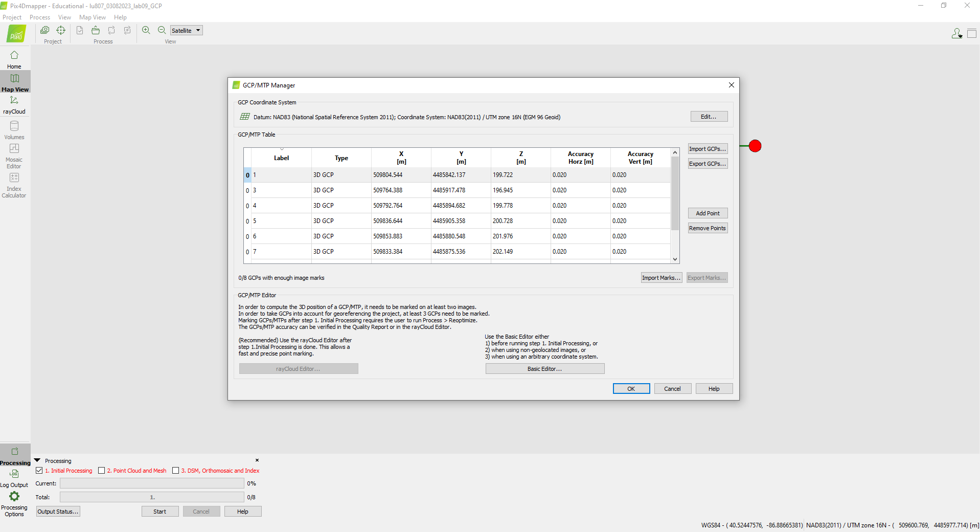Image resolution: width=980 pixels, height=532 pixels.
Task: Click the table scrollbar down arrow
Action: pyautogui.click(x=675, y=259)
